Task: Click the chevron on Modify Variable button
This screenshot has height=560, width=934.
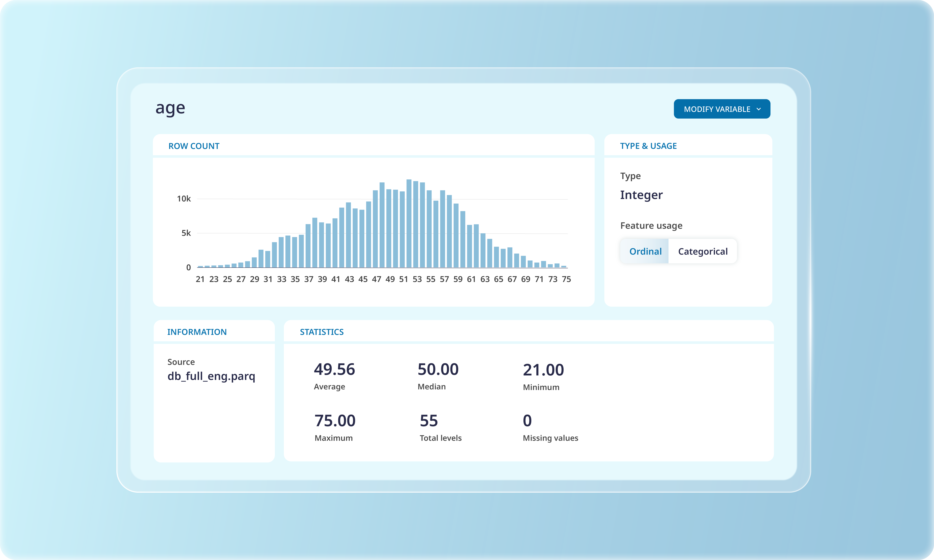Action: pyautogui.click(x=759, y=109)
